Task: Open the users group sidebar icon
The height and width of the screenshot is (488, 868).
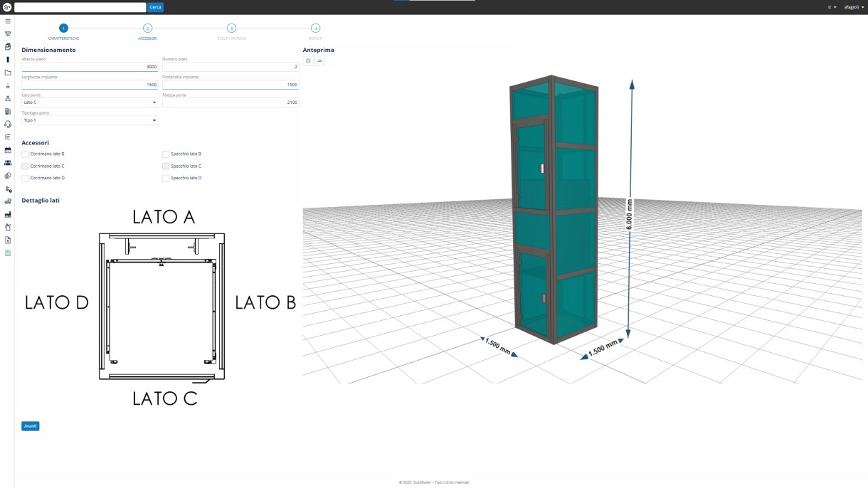Action: point(8,163)
